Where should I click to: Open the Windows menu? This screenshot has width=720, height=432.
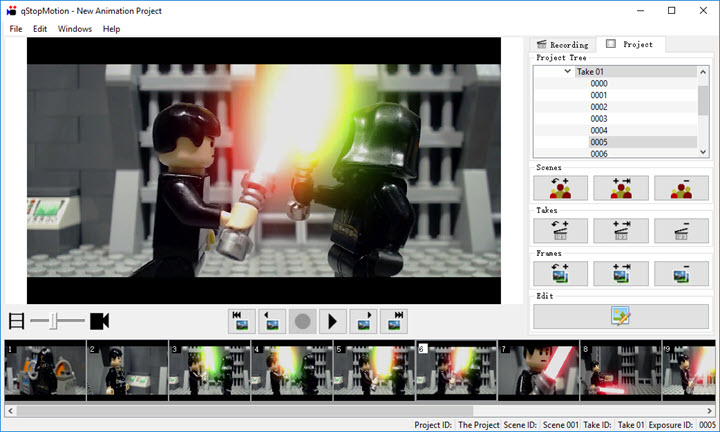tap(74, 29)
